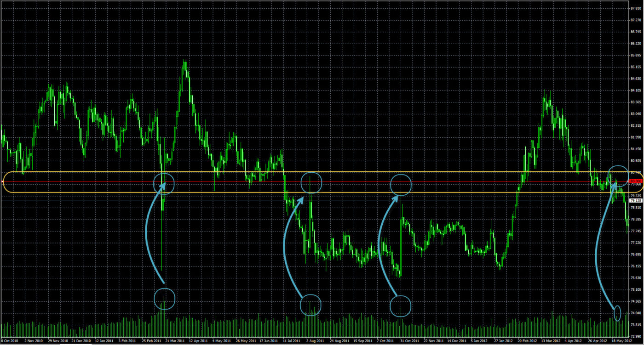This screenshot has height=345, width=644.
Task: Click the 22 Nov 2011 date label
Action: coord(434,341)
